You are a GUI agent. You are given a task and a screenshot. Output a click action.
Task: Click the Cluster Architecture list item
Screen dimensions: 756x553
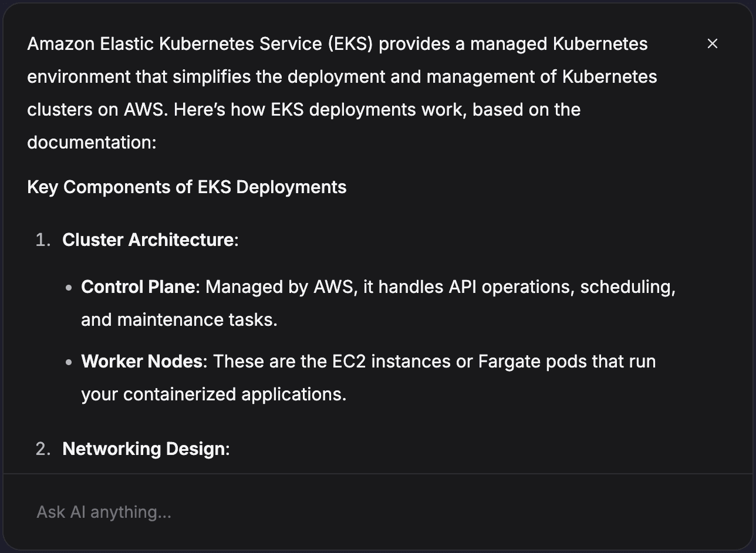tap(150, 240)
